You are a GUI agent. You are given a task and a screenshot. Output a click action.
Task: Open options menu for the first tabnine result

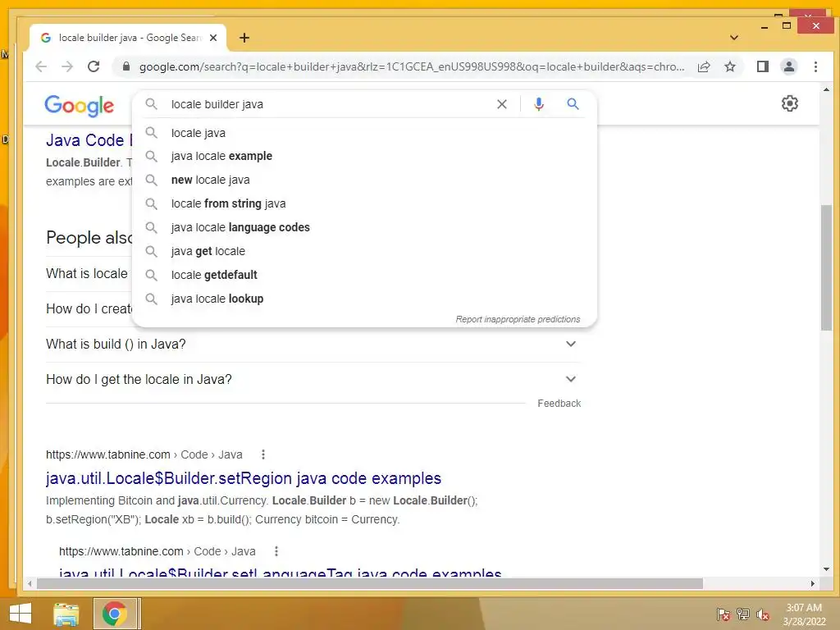[x=263, y=454]
